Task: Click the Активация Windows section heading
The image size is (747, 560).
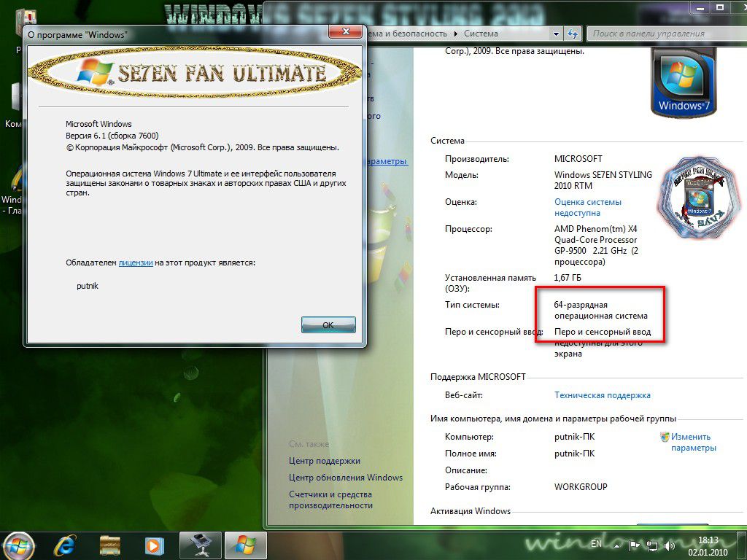Action: [471, 511]
